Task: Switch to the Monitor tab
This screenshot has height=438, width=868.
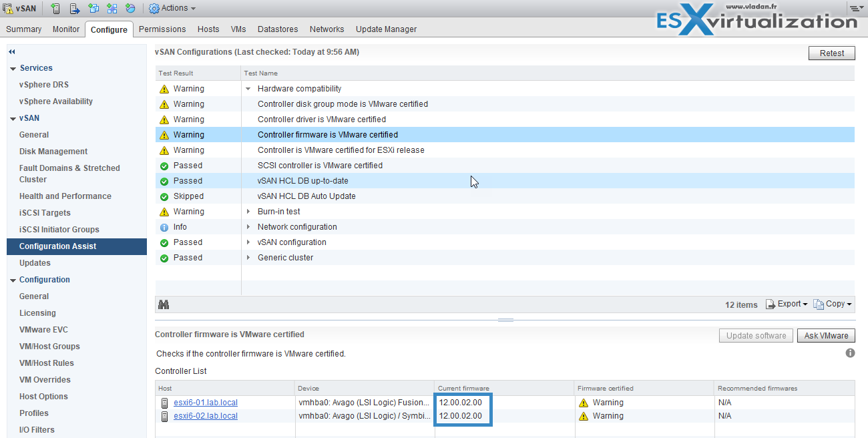Action: [x=66, y=29]
